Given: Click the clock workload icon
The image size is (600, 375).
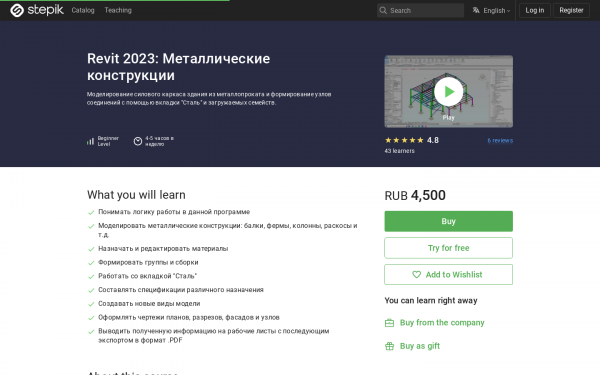Looking at the screenshot, I should point(138,141).
